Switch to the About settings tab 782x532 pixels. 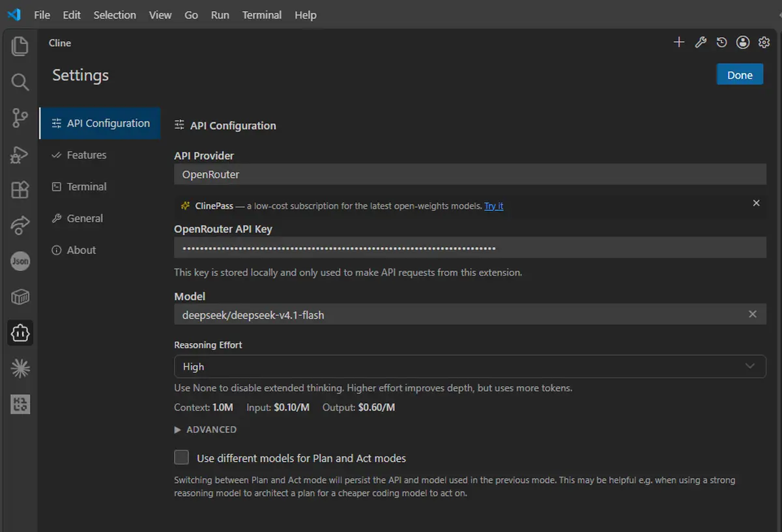[x=100, y=250]
